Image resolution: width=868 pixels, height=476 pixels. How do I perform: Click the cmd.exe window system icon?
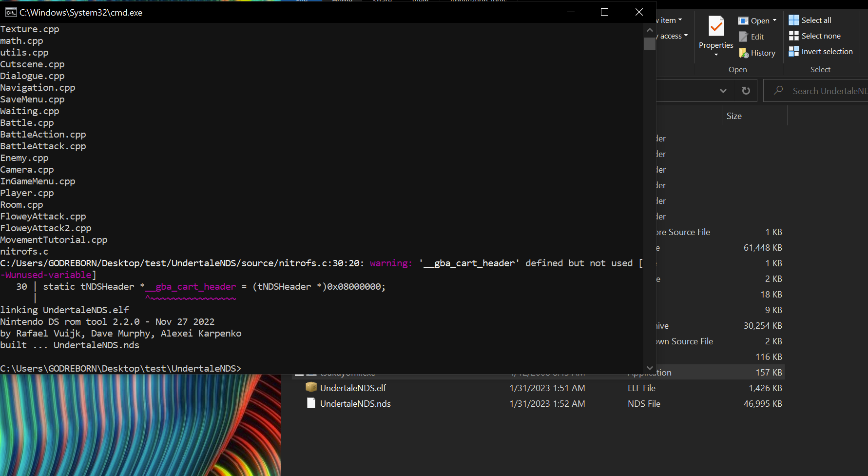(x=11, y=12)
